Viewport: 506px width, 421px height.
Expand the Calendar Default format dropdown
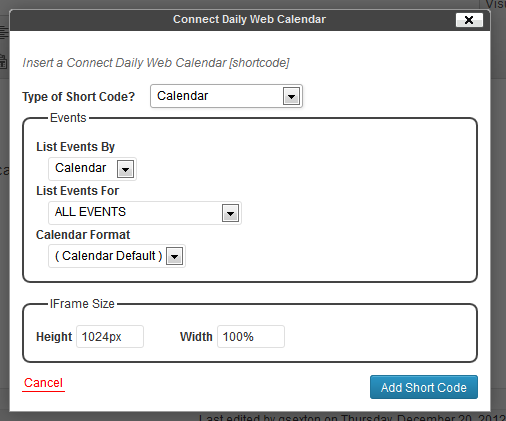pos(117,256)
